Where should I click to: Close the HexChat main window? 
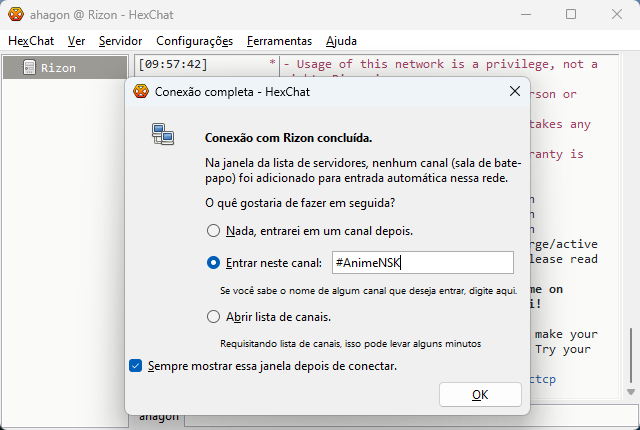[x=617, y=14]
